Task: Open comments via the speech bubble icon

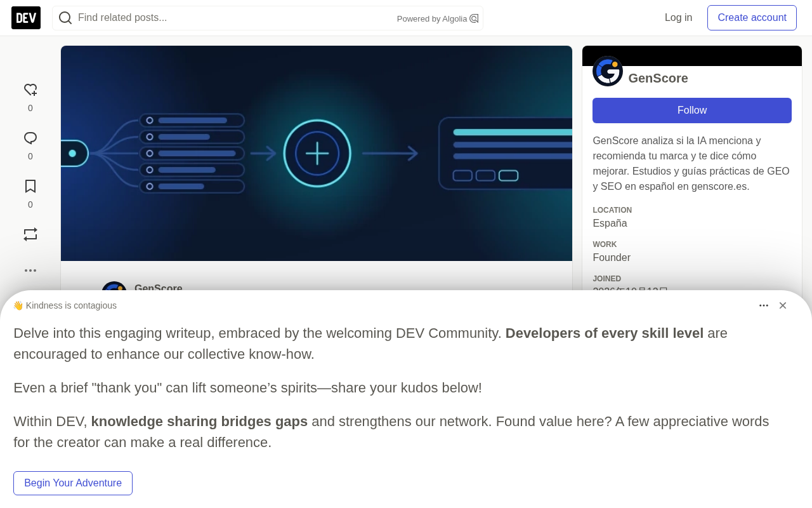Action: click(x=30, y=138)
